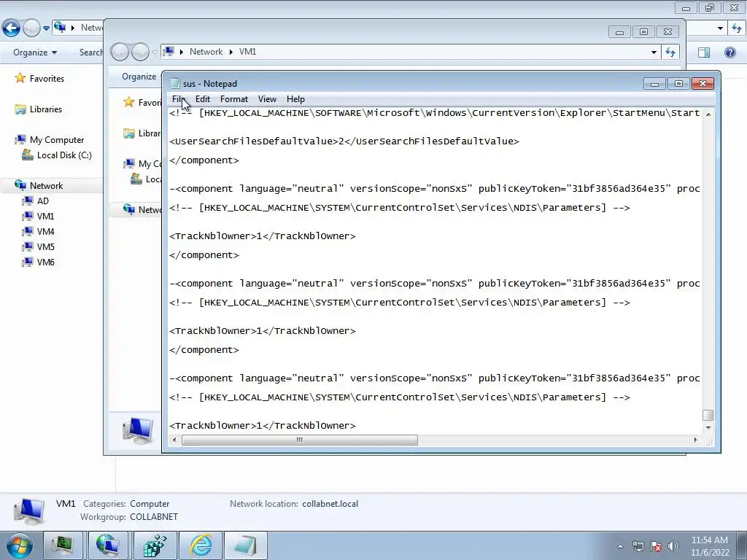Viewport: 747px width, 560px height.
Task: Open the network globe taskbar icon
Action: (108, 545)
